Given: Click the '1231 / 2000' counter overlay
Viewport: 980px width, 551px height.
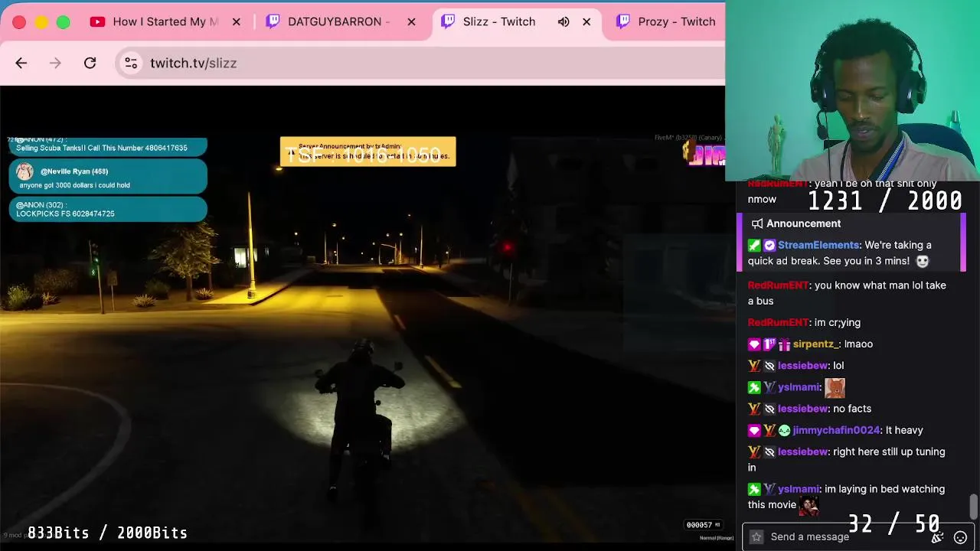Looking at the screenshot, I should point(885,201).
